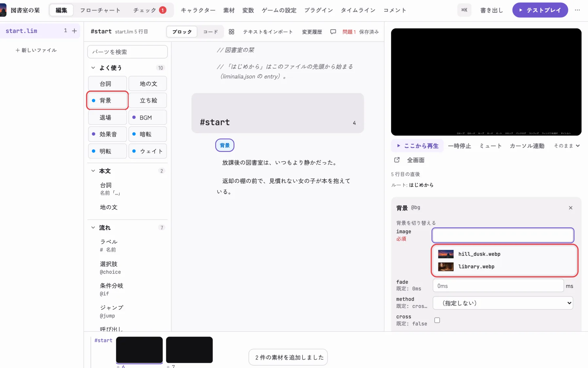
Task: Open the grid view icon in the editor toolbar
Action: 231,32
